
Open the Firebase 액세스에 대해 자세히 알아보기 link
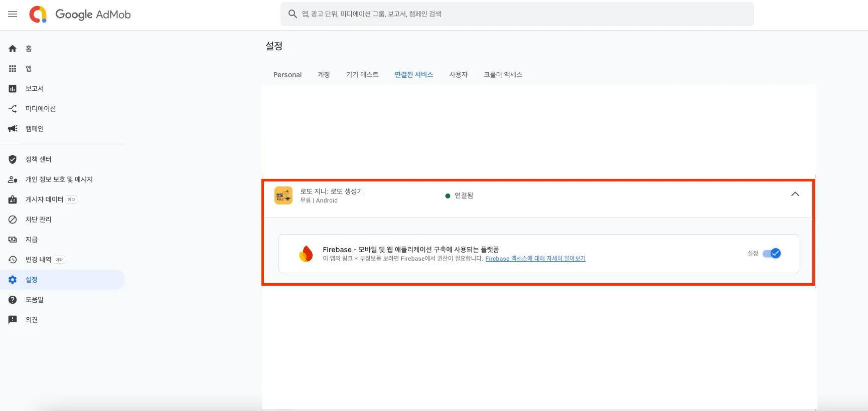pyautogui.click(x=535, y=259)
